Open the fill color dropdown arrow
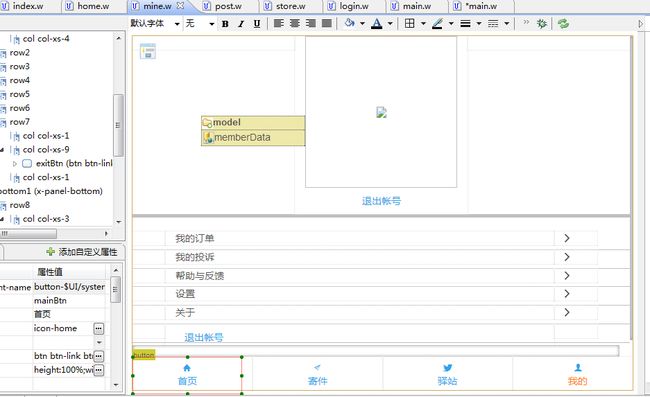 [x=362, y=24]
